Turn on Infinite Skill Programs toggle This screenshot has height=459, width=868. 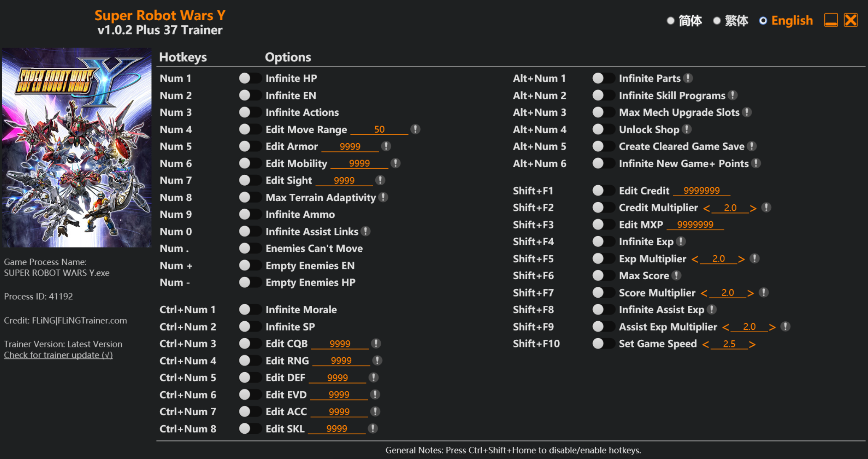pos(603,96)
